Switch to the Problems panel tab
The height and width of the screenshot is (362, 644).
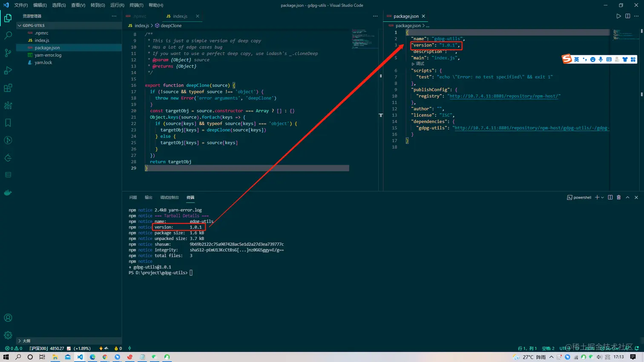(133, 197)
